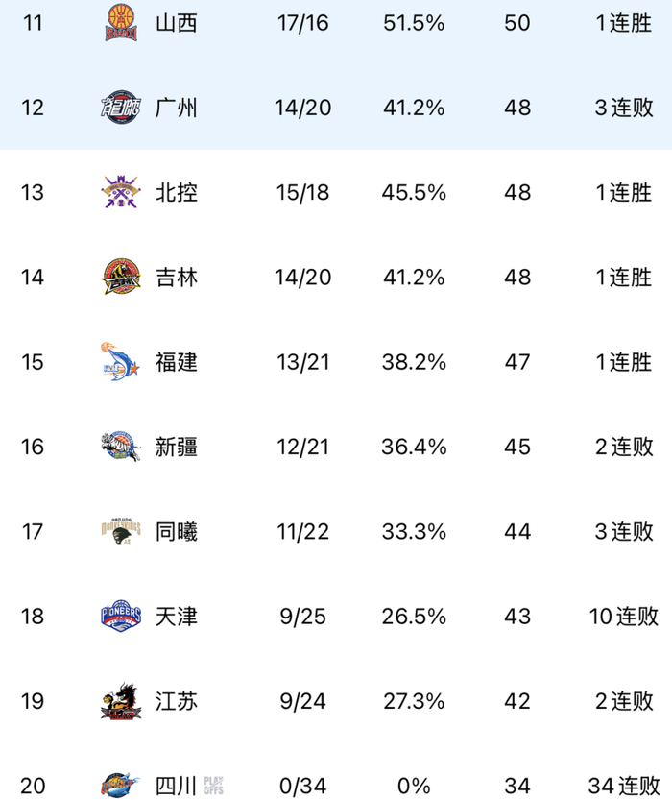Open team name 山西 link
672x800 pixels.
pos(177,23)
